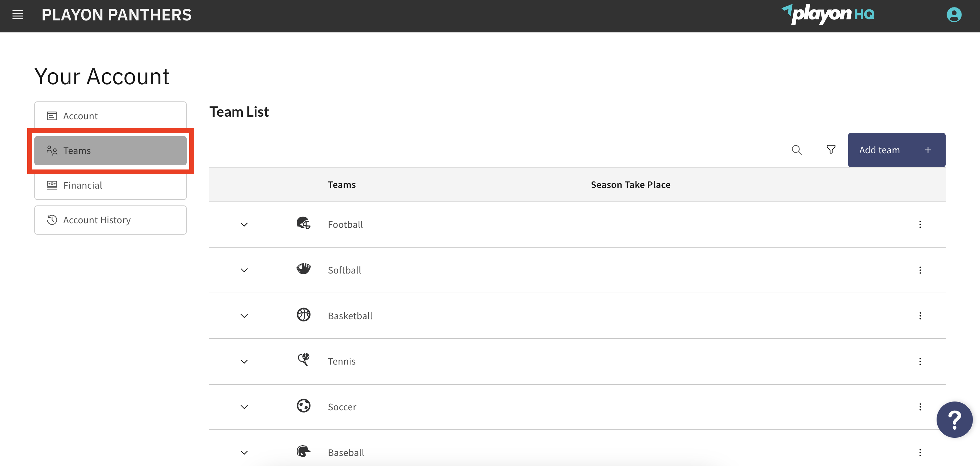The image size is (980, 466).
Task: Expand the Tennis team row
Action: click(244, 361)
